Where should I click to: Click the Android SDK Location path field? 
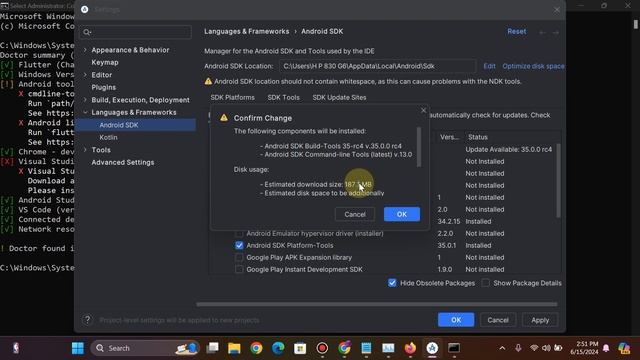pyautogui.click(x=378, y=66)
